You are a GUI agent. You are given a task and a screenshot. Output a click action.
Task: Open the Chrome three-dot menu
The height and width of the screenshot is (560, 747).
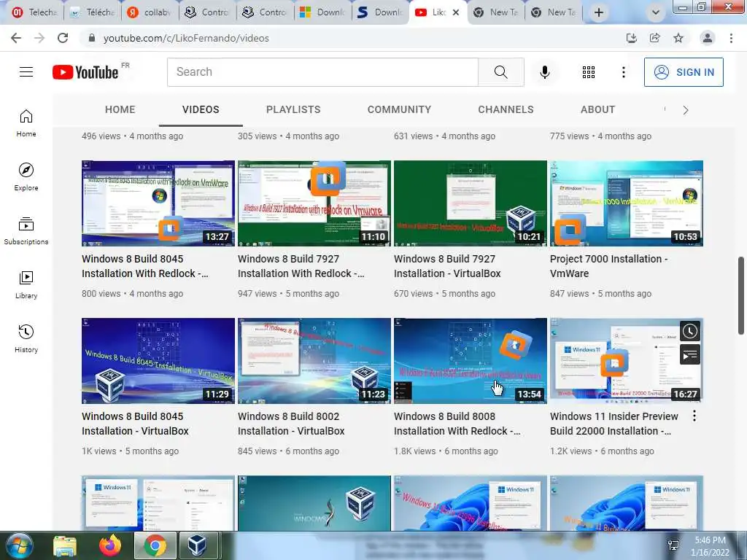[731, 38]
